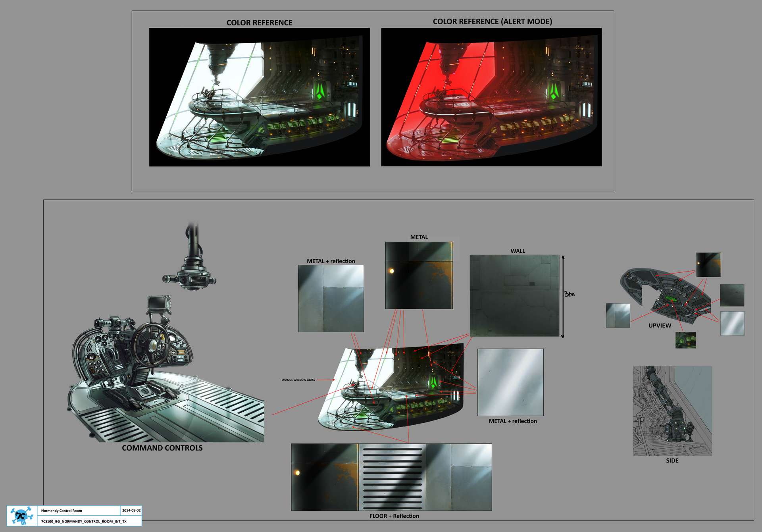Select the small metal swatch left of UPVIEW
The width and height of the screenshot is (762, 532).
[618, 316]
